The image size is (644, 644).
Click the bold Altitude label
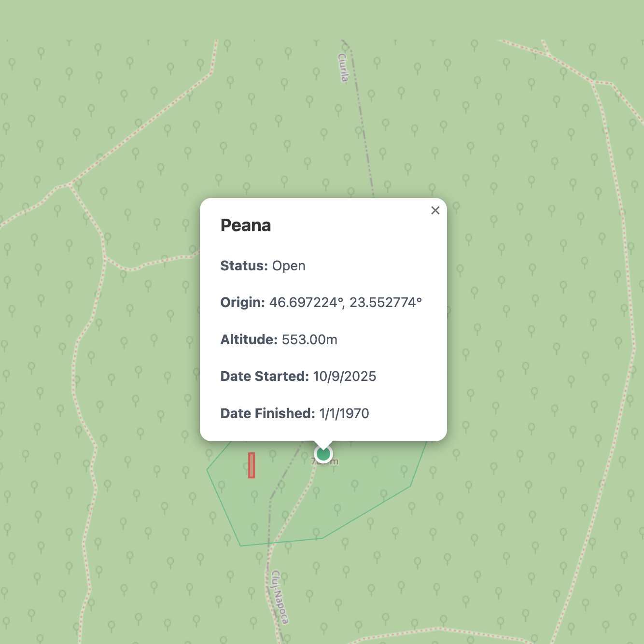click(x=249, y=340)
